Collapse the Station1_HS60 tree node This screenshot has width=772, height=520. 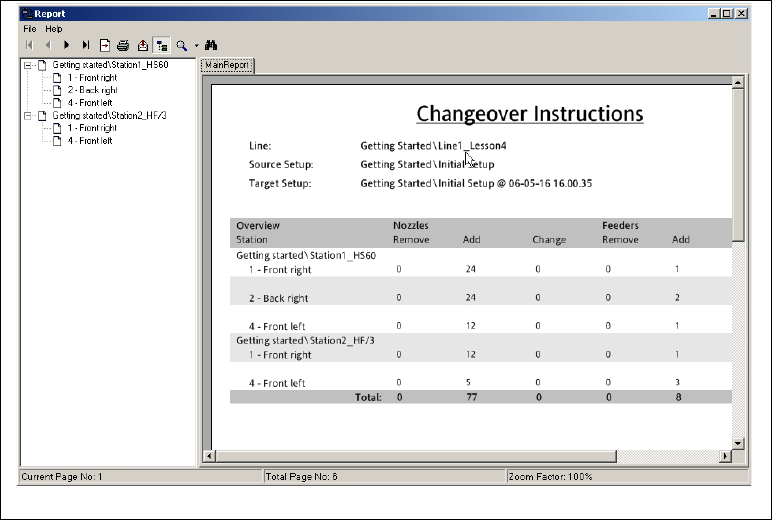click(x=28, y=65)
